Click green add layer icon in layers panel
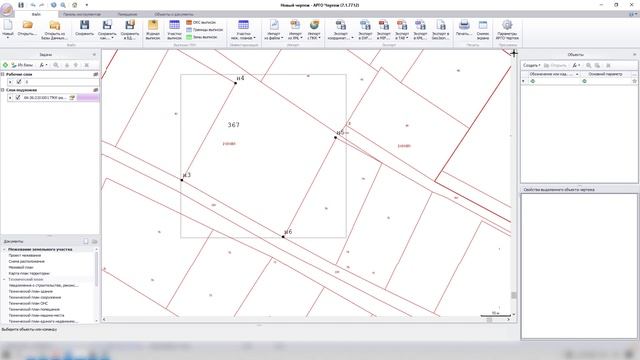Image resolution: width=640 pixels, height=360 pixels. 5,65
